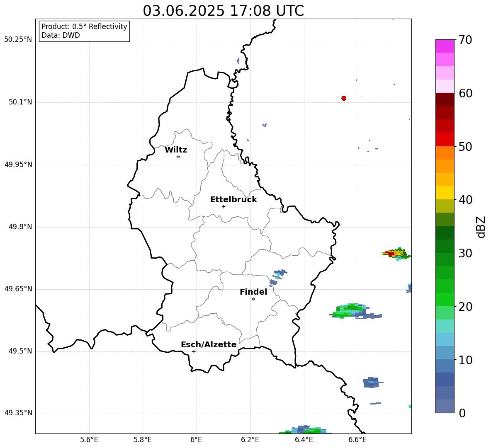Viewport: 491px width, 448px height.
Task: Click the red dot marker on the map
Action: coord(344,98)
